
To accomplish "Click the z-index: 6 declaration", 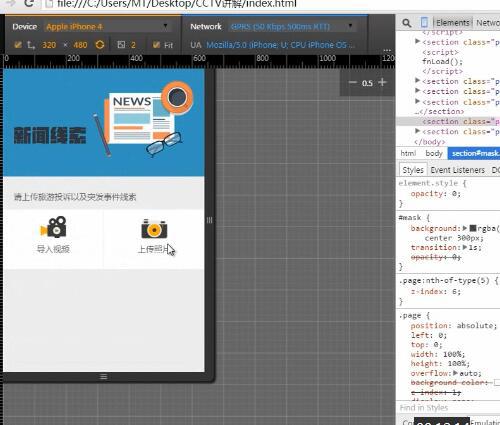I will [435, 292].
